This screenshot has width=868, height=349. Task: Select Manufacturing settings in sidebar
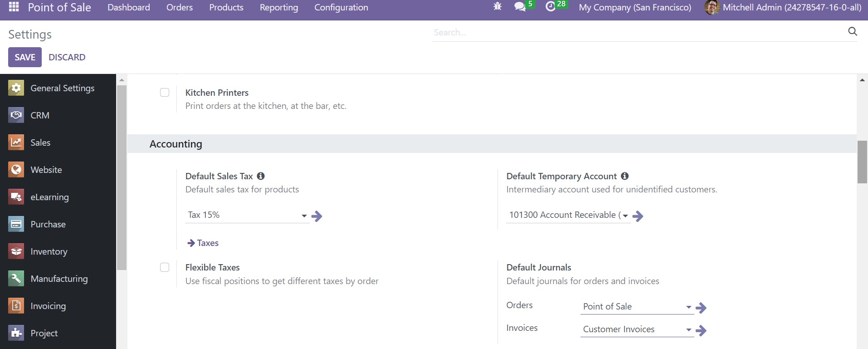click(58, 279)
